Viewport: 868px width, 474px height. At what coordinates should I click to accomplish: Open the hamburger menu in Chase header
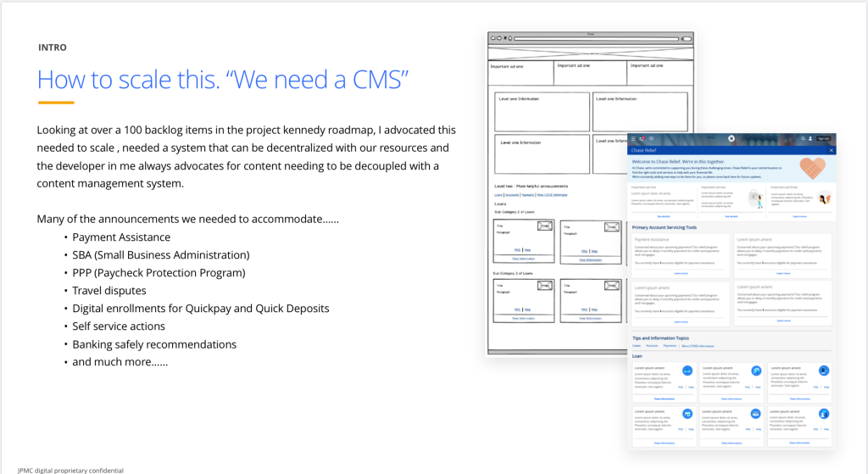[x=633, y=138]
